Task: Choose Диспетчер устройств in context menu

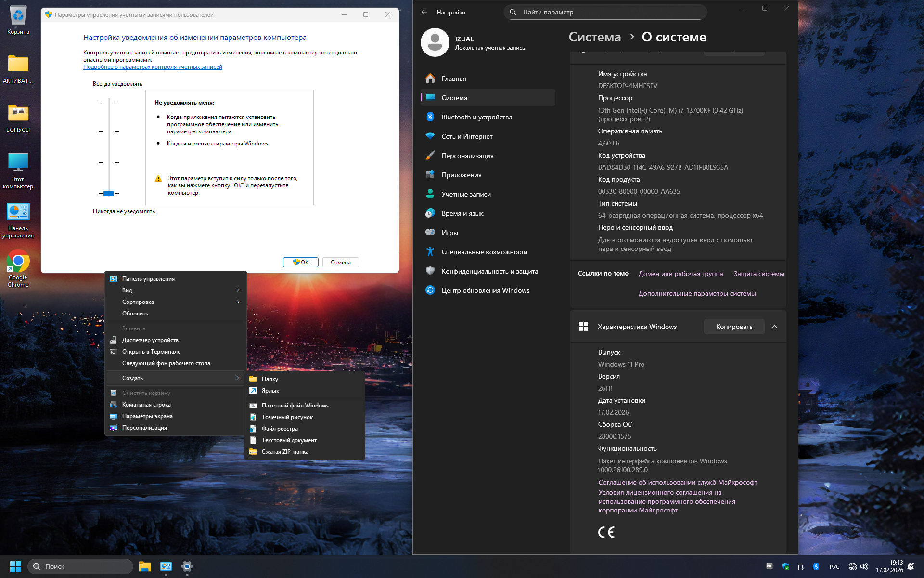Action: coord(150,340)
